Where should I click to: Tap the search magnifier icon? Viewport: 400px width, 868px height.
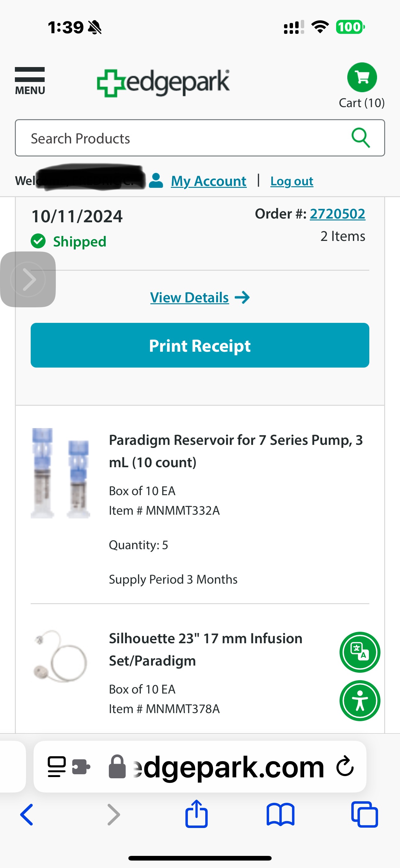361,138
